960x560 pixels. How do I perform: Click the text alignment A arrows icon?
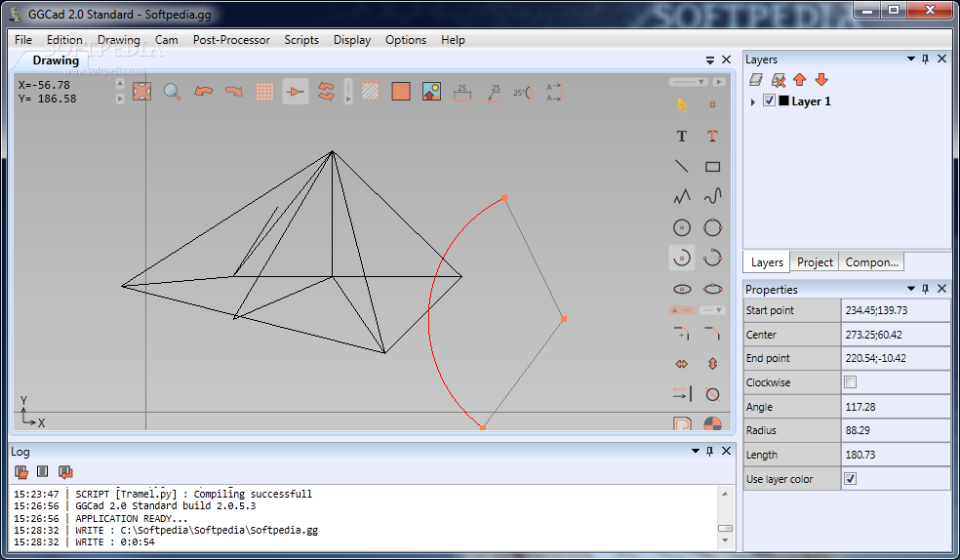pyautogui.click(x=554, y=92)
